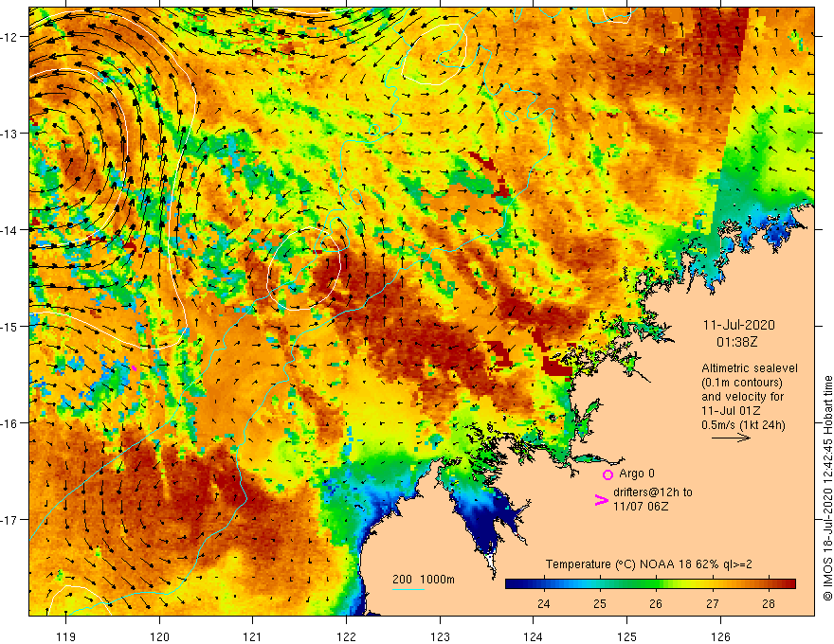Click the 24 tick on the temperature scale
The height and width of the screenshot is (644, 834).
[543, 603]
